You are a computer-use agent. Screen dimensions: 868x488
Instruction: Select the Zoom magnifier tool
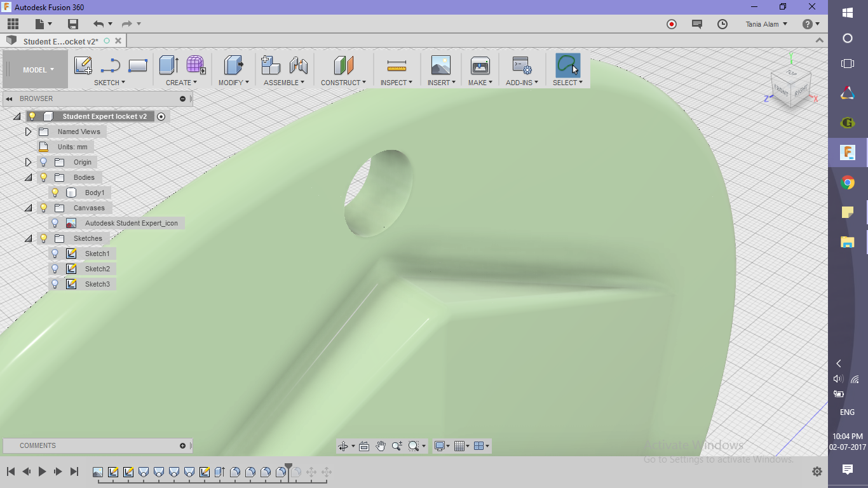[x=397, y=446]
